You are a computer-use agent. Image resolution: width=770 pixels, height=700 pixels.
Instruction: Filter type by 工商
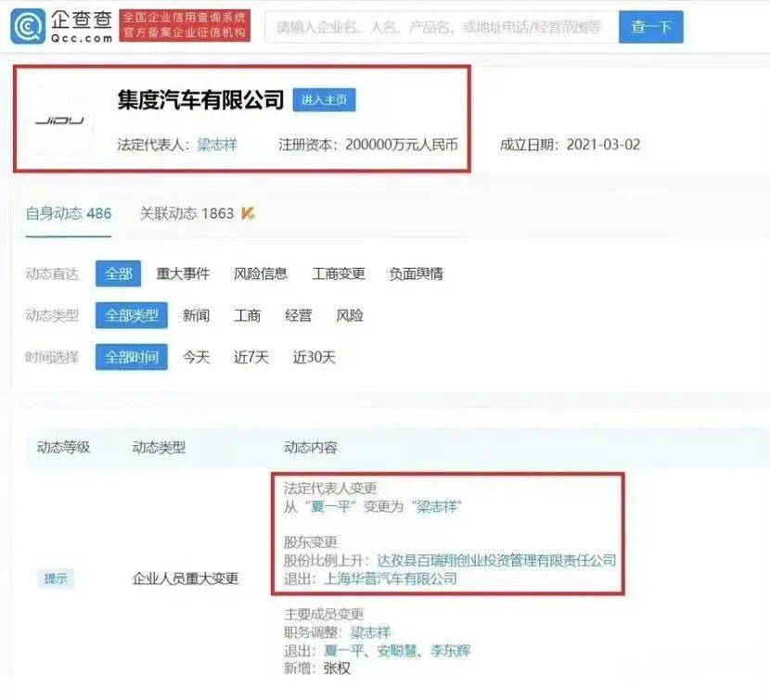pos(247,315)
